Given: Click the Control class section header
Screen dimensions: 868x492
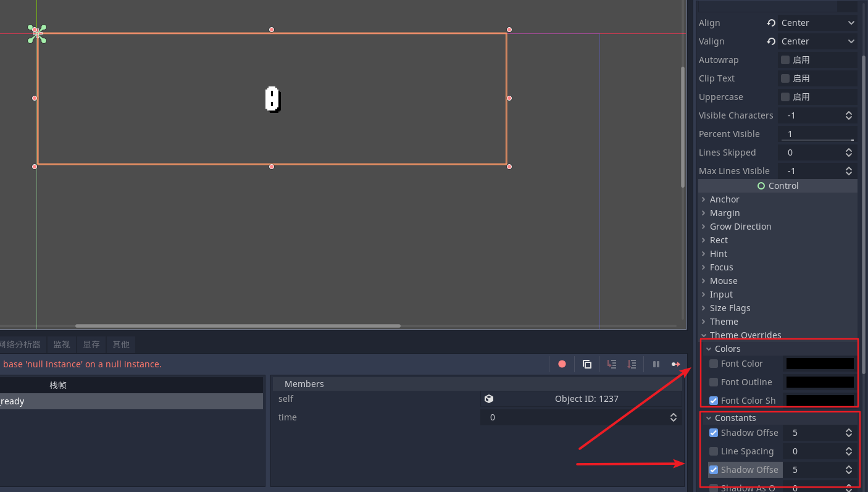Looking at the screenshot, I should pos(778,186).
